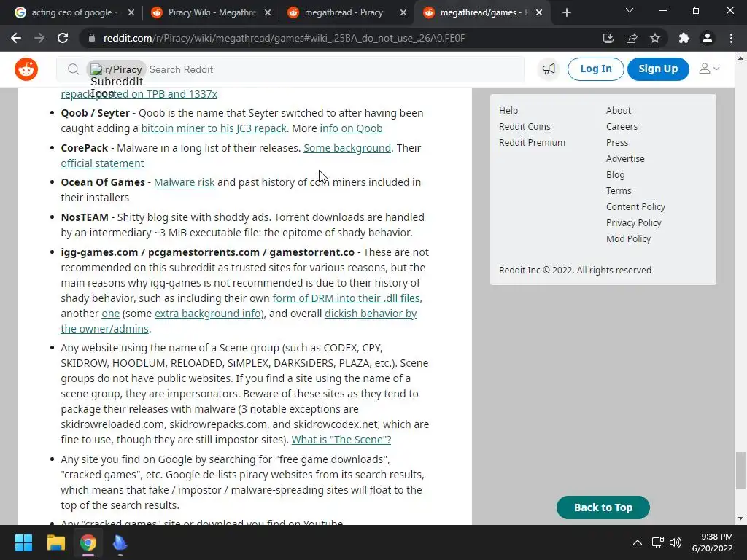Image resolution: width=747 pixels, height=560 pixels.
Task: Click the install app icon in address bar
Action: click(x=608, y=38)
